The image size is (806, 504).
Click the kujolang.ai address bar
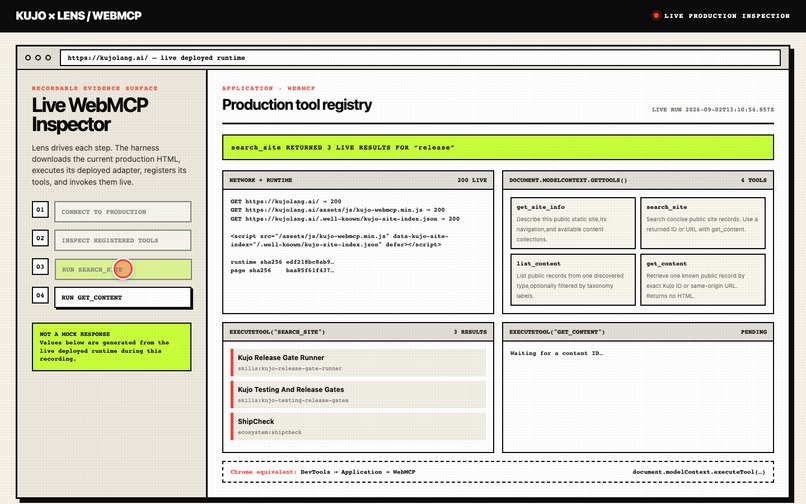point(420,58)
